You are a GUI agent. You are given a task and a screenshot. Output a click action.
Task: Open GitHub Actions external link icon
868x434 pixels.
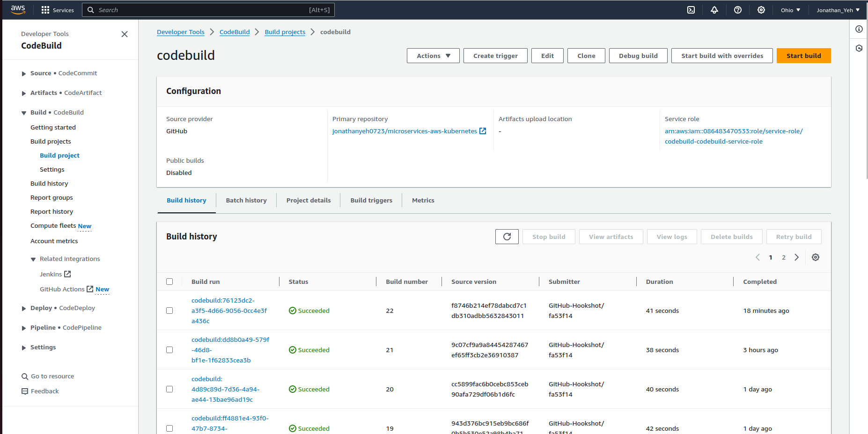click(90, 289)
